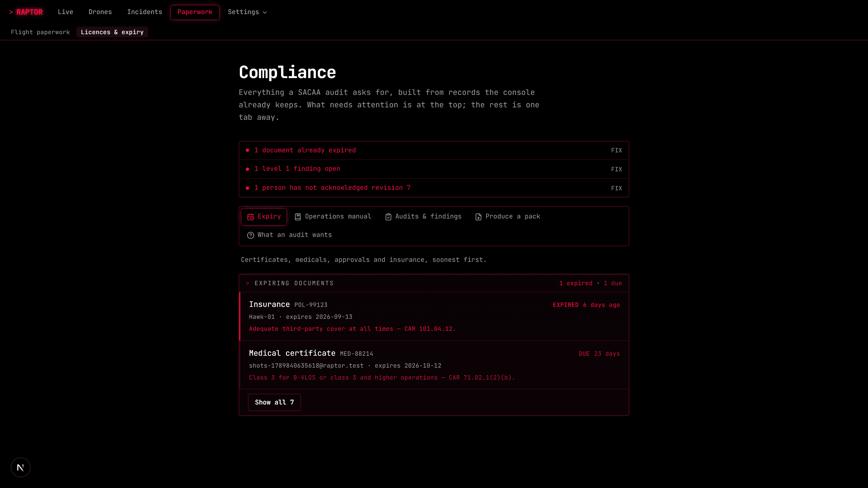This screenshot has height=488, width=868.
Task: Click '1 level 1 finding open' text
Action: 297,169
